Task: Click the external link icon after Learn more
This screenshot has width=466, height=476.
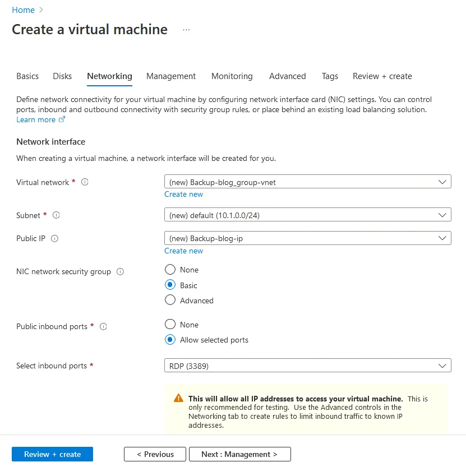Action: coord(62,119)
